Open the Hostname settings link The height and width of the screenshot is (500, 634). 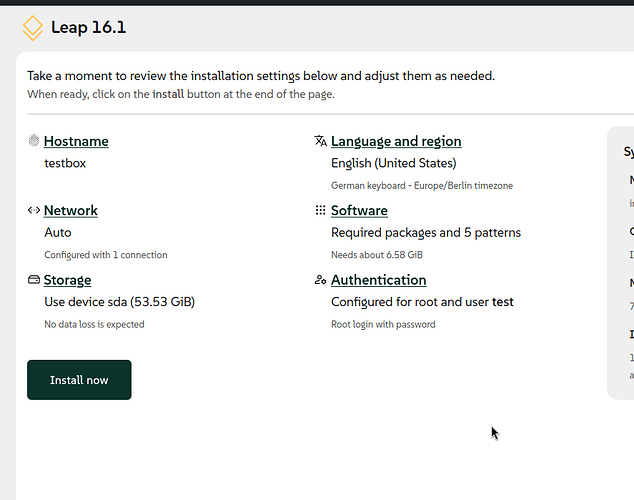click(x=76, y=141)
